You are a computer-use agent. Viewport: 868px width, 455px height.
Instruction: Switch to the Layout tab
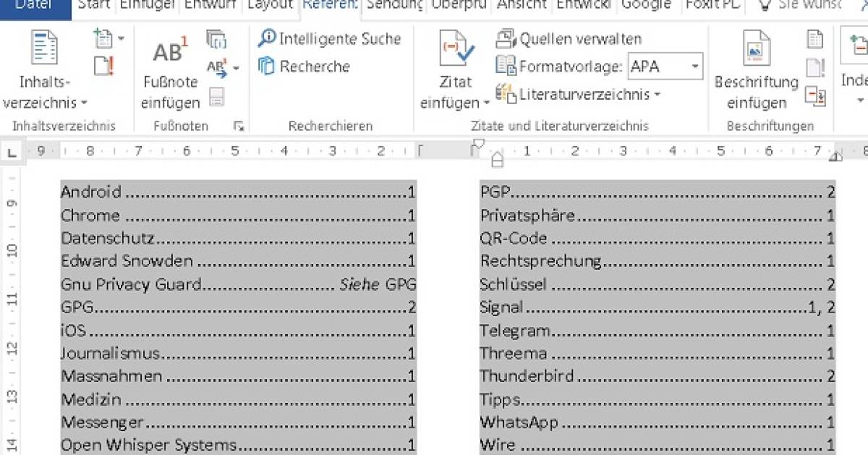point(270,6)
